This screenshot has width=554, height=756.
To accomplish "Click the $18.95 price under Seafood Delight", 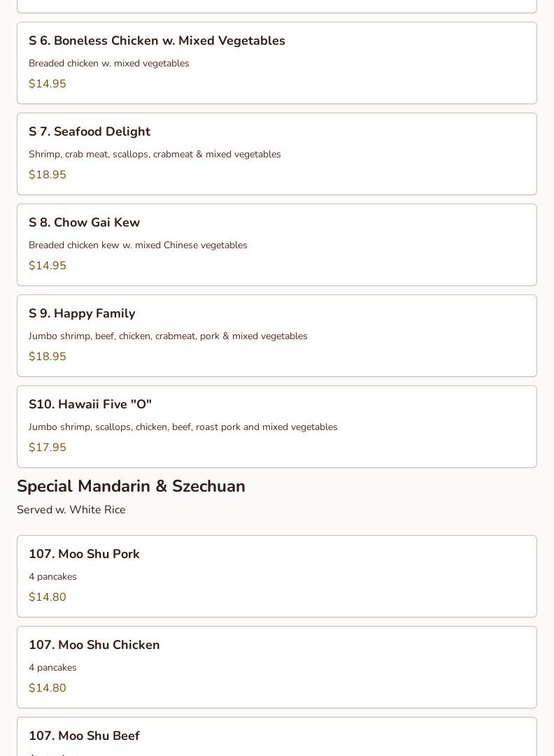I will click(48, 175).
